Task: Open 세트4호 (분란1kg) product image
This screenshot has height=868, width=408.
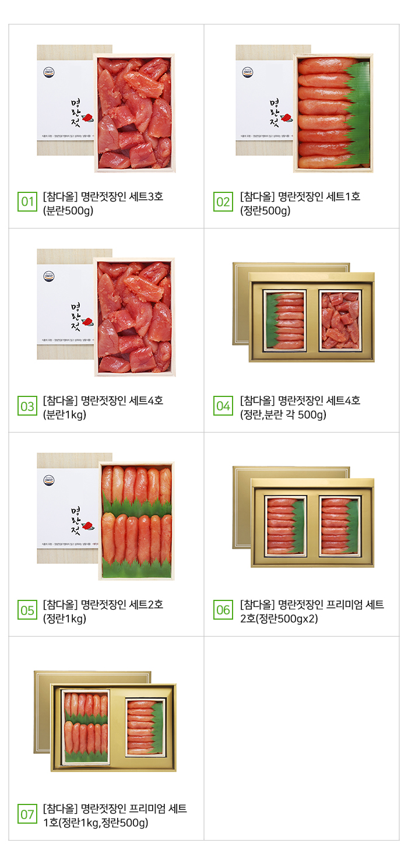Action: click(106, 312)
